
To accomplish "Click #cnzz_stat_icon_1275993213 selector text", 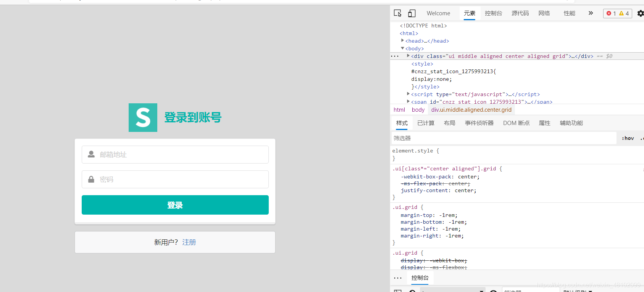I will tap(454, 71).
